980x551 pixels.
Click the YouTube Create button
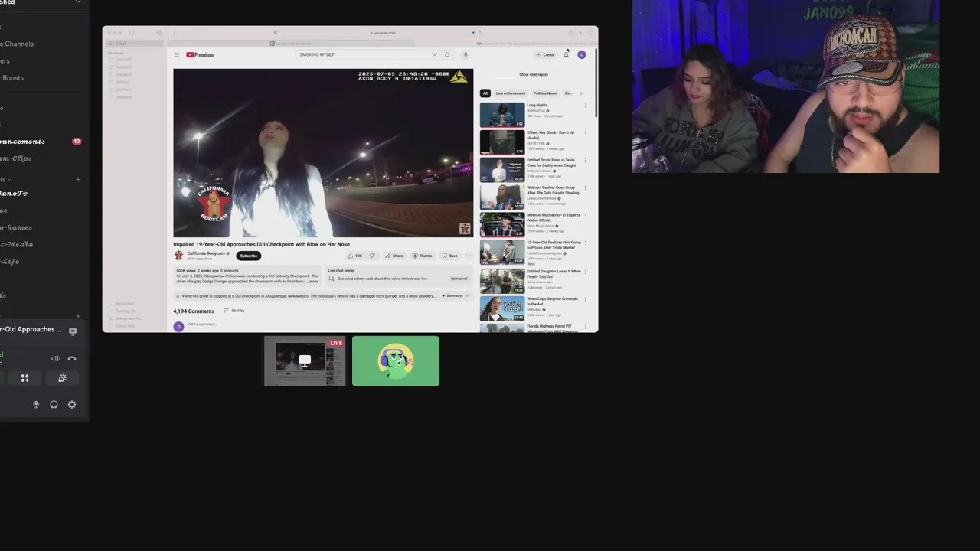pos(546,55)
